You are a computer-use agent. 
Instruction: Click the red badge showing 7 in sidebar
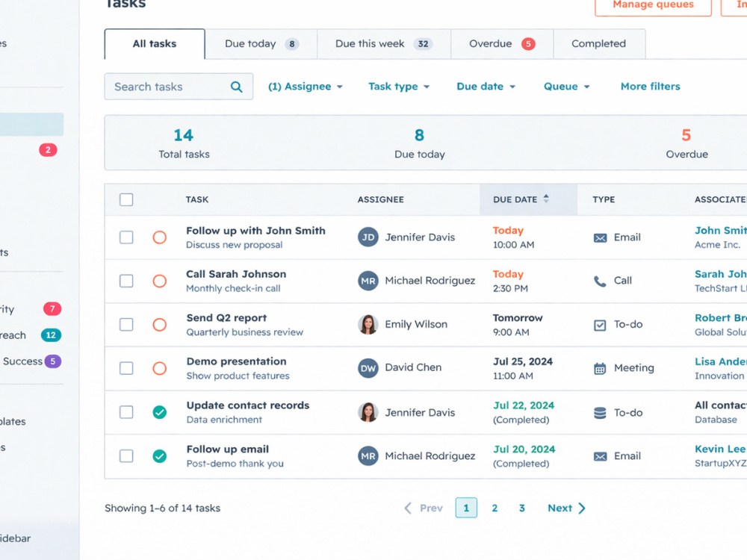point(52,308)
